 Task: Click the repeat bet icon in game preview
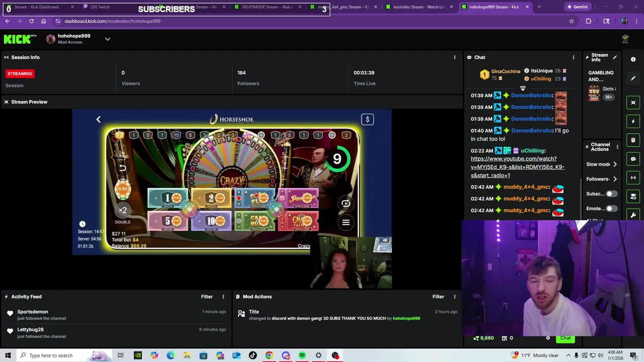coord(346,204)
